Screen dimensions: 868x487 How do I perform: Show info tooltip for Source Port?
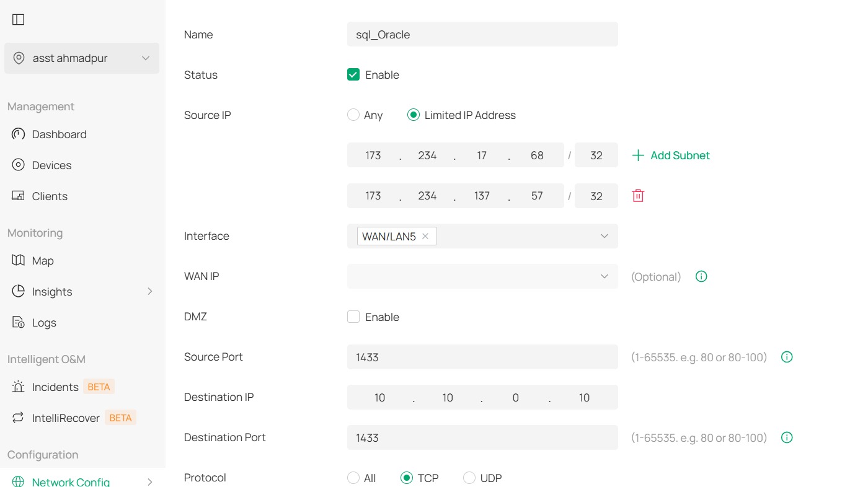click(787, 357)
